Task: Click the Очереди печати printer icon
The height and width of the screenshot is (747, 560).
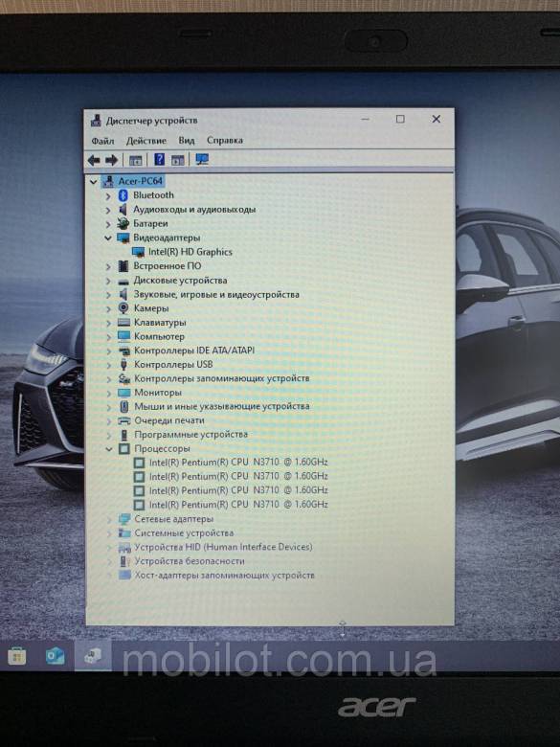Action: [124, 420]
